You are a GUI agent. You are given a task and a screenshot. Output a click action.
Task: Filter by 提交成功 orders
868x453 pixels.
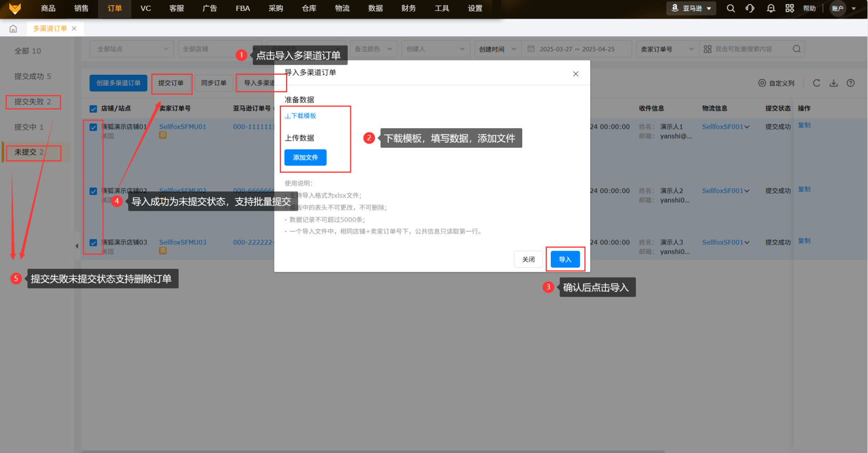tap(33, 76)
